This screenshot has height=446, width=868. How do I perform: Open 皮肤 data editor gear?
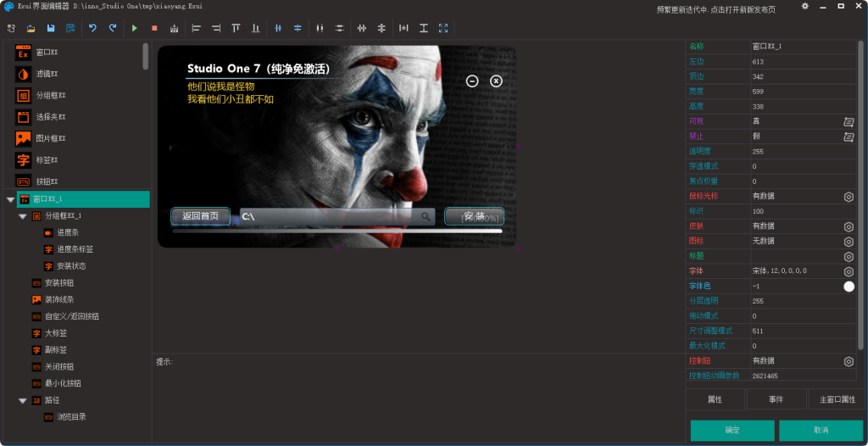[848, 226]
